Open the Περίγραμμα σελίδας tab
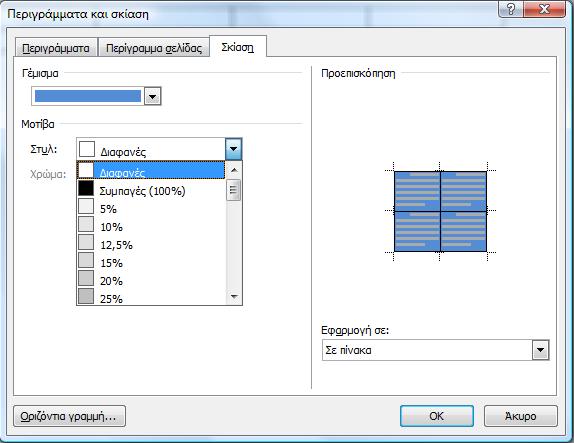Image resolution: width=574 pixels, height=443 pixels. click(154, 48)
